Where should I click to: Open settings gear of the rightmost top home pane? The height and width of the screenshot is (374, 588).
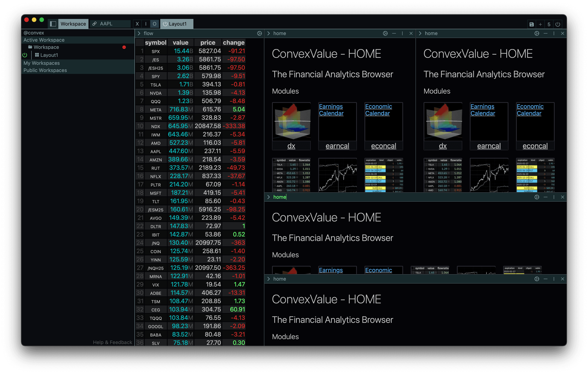point(537,33)
